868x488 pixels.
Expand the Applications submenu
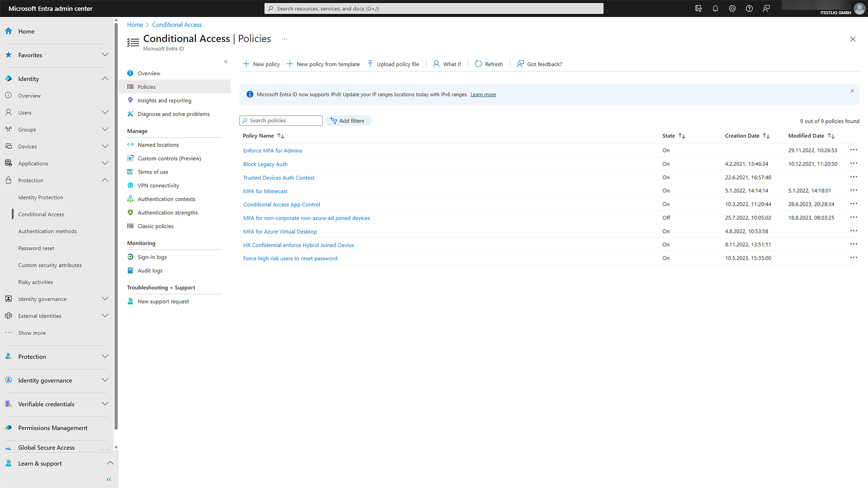click(105, 163)
